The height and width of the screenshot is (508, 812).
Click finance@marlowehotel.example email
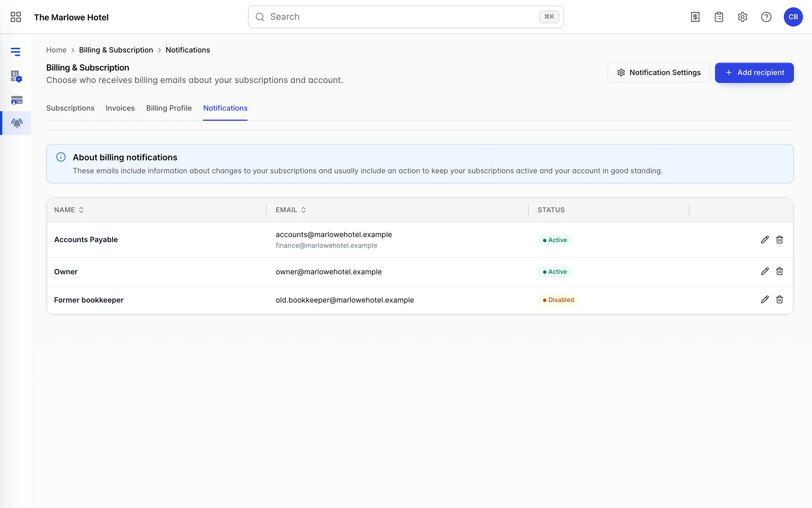(x=326, y=246)
